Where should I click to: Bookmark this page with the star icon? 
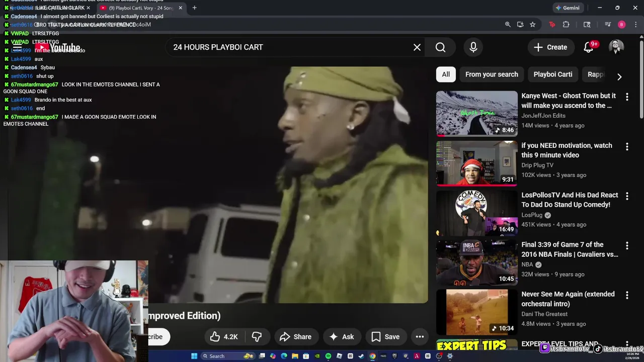533,25
